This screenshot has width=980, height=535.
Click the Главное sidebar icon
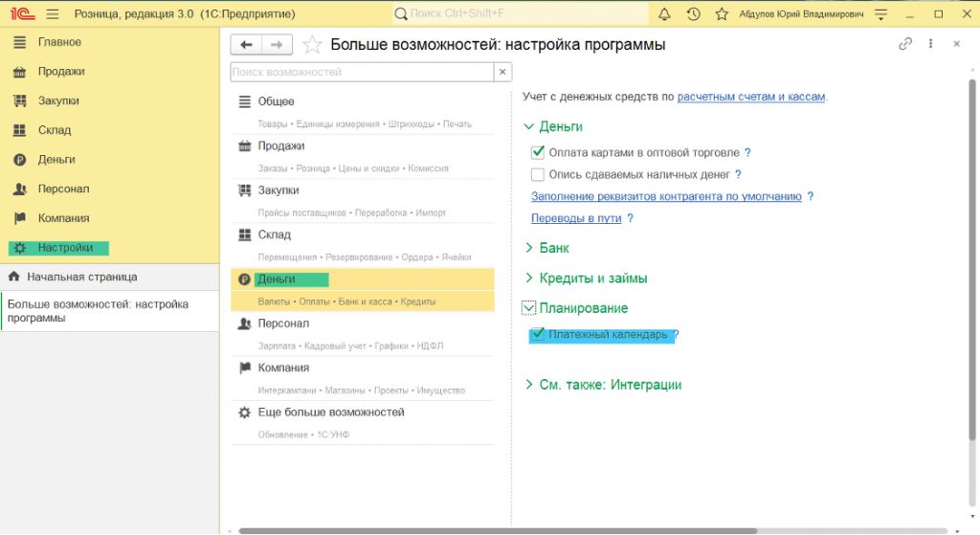(x=20, y=42)
